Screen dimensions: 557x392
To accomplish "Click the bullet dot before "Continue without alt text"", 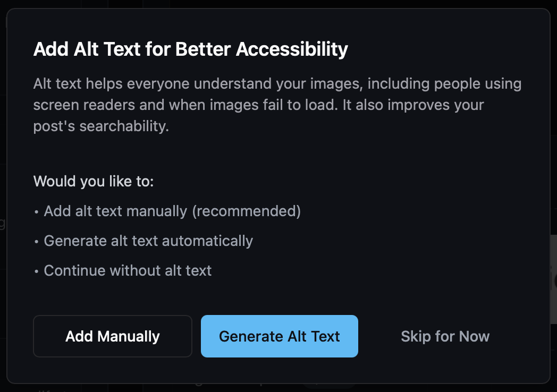I will click(x=36, y=271).
